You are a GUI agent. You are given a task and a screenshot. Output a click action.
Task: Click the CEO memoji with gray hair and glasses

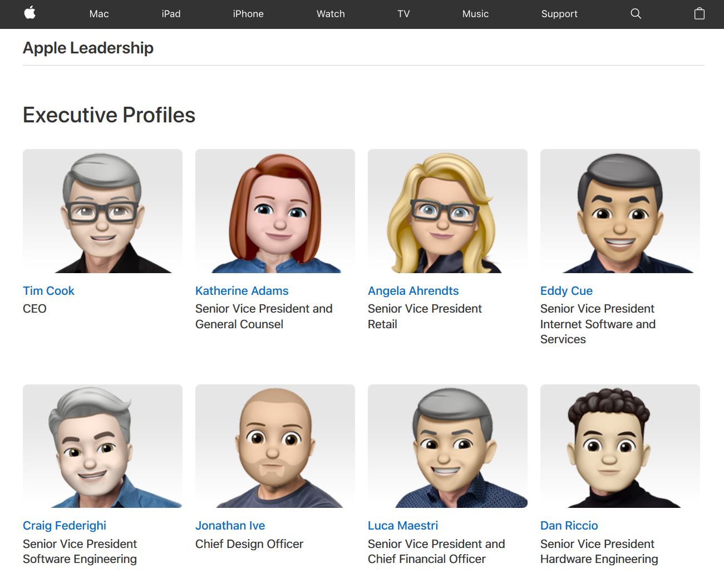click(x=102, y=211)
